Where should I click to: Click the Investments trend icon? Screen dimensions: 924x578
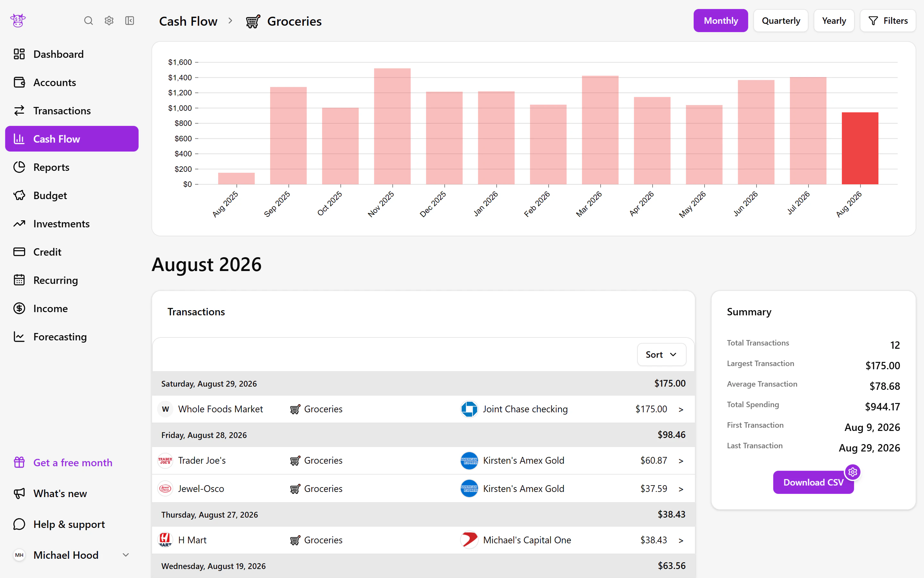[x=19, y=223]
